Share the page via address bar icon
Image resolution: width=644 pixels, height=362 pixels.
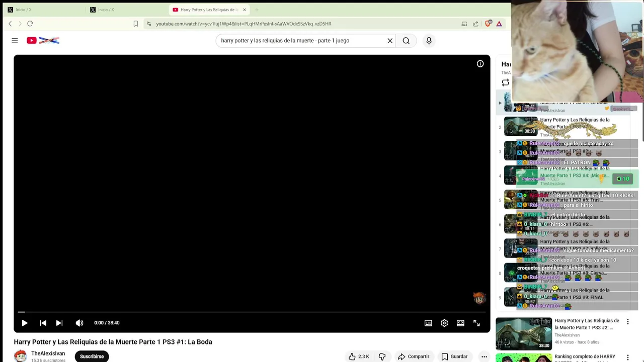click(475, 24)
